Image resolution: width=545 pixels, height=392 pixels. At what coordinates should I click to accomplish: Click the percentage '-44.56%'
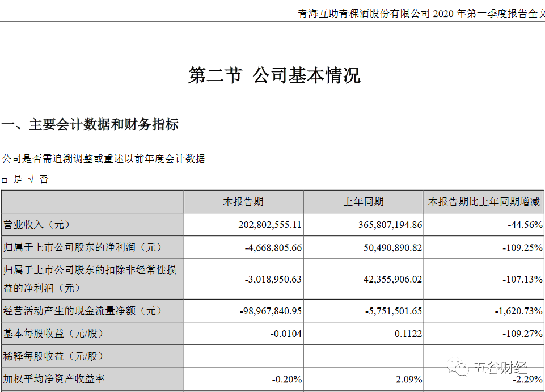click(x=525, y=225)
